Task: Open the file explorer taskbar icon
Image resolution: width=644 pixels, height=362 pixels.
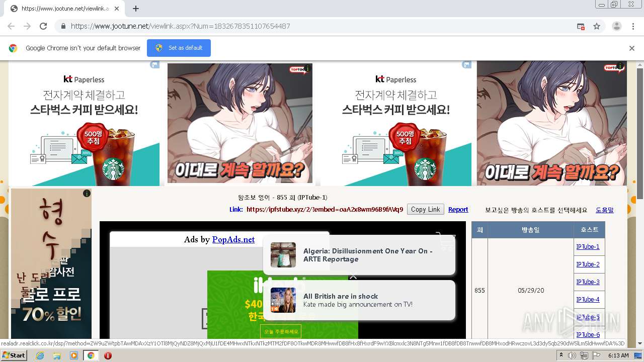Action: [57, 355]
